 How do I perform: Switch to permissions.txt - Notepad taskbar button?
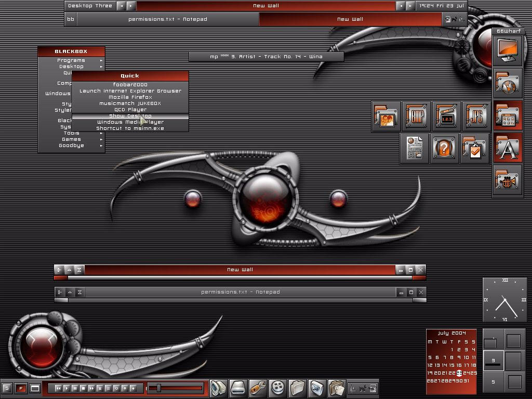[167, 19]
